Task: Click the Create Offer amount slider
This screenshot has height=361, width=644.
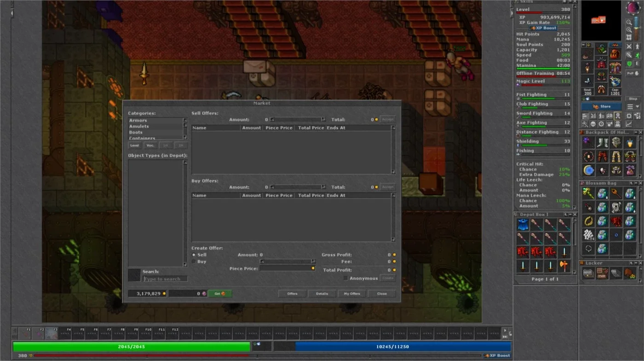Action: coord(287,261)
